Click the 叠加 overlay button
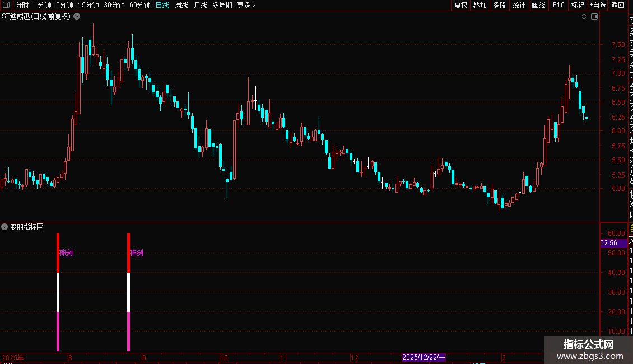This screenshot has height=364, width=633. click(480, 5)
